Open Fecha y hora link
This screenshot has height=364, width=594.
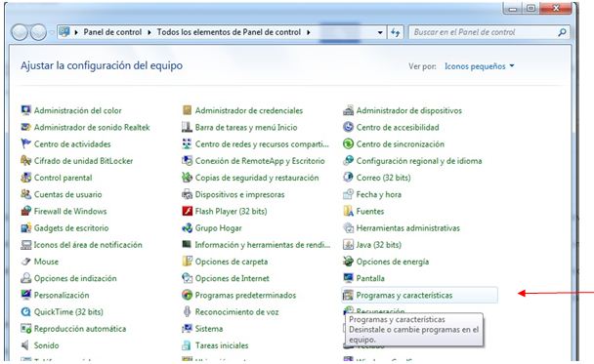379,194
